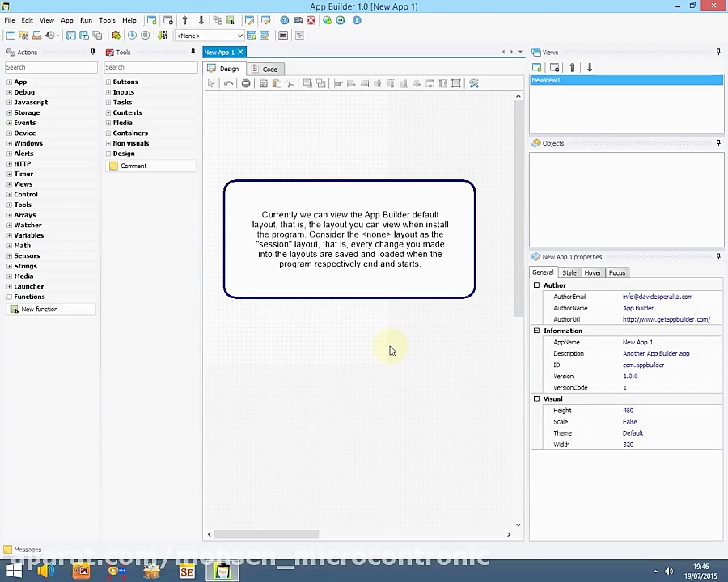Collapse the Containers category in Tools panel
Viewport: 728px width, 582px height.
(x=108, y=133)
